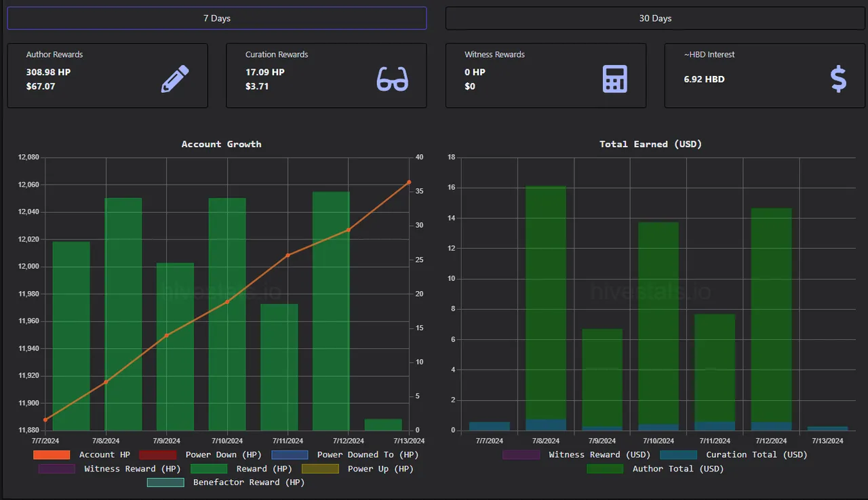Click the Benefactor Reward (HP) legend label

coord(249,482)
